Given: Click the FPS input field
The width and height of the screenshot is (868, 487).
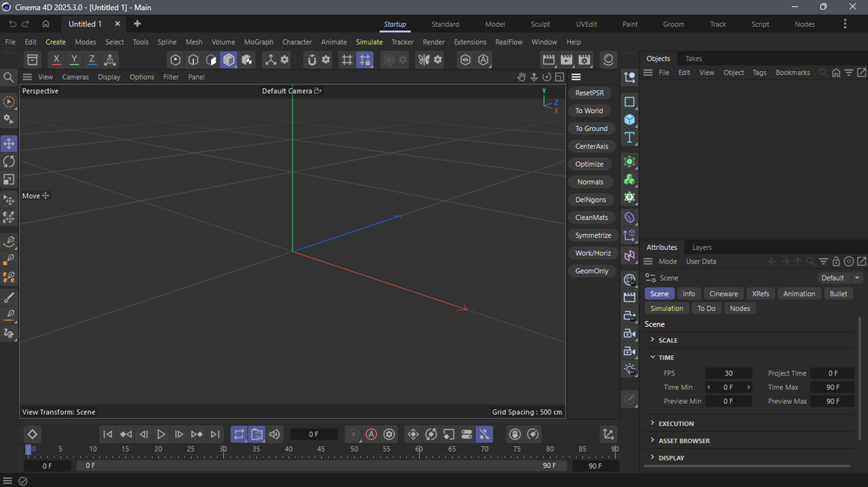Looking at the screenshot, I should pos(728,374).
